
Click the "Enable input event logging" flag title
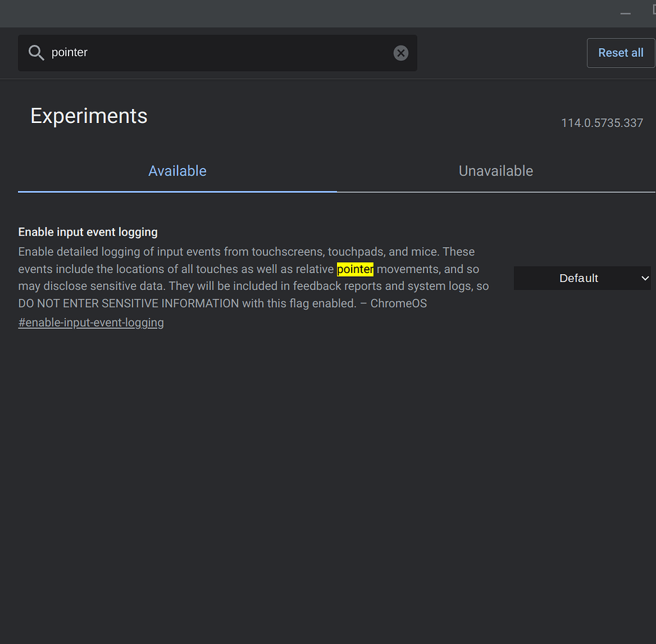(x=88, y=232)
